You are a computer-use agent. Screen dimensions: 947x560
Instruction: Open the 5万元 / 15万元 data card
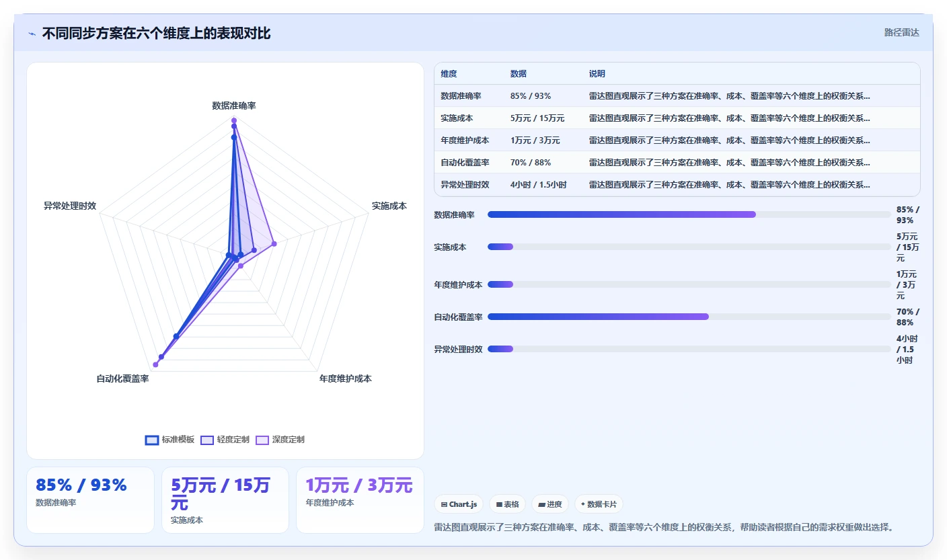click(x=225, y=500)
